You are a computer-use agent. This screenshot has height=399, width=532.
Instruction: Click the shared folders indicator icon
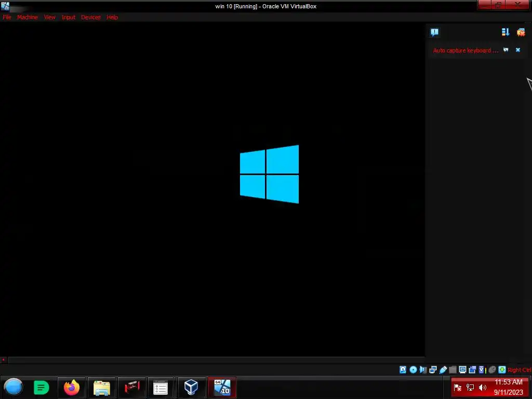[x=453, y=369]
